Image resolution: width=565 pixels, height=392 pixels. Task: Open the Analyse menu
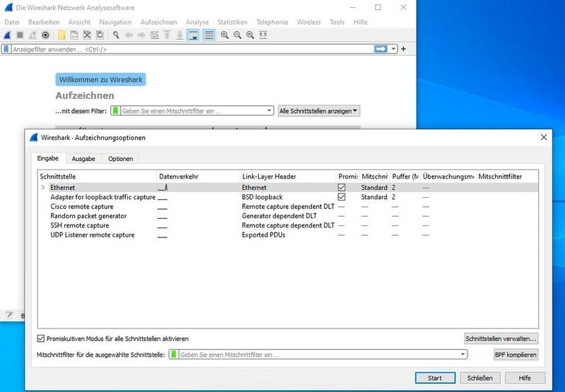tap(197, 22)
